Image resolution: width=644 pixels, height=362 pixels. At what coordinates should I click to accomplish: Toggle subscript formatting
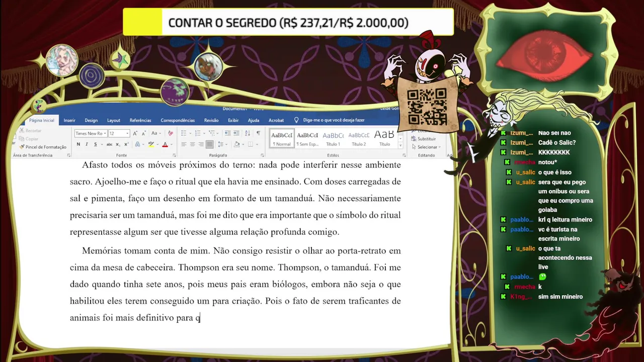pyautogui.click(x=118, y=144)
